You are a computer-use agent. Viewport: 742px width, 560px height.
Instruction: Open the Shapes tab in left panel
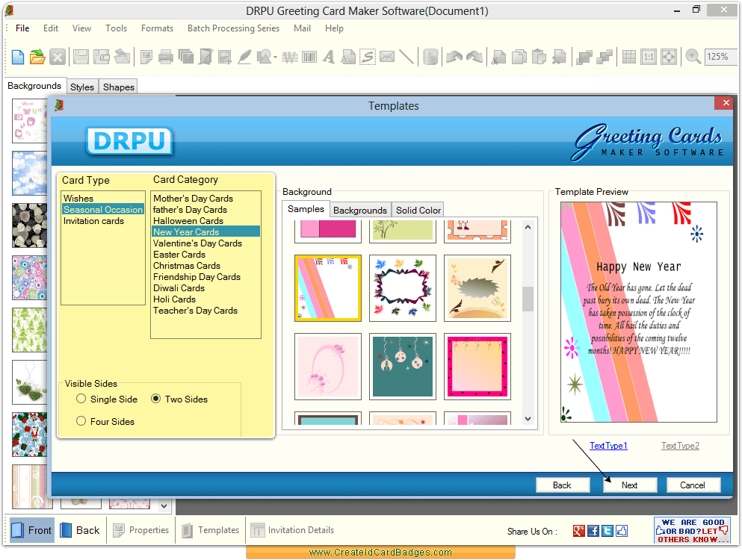pos(118,87)
